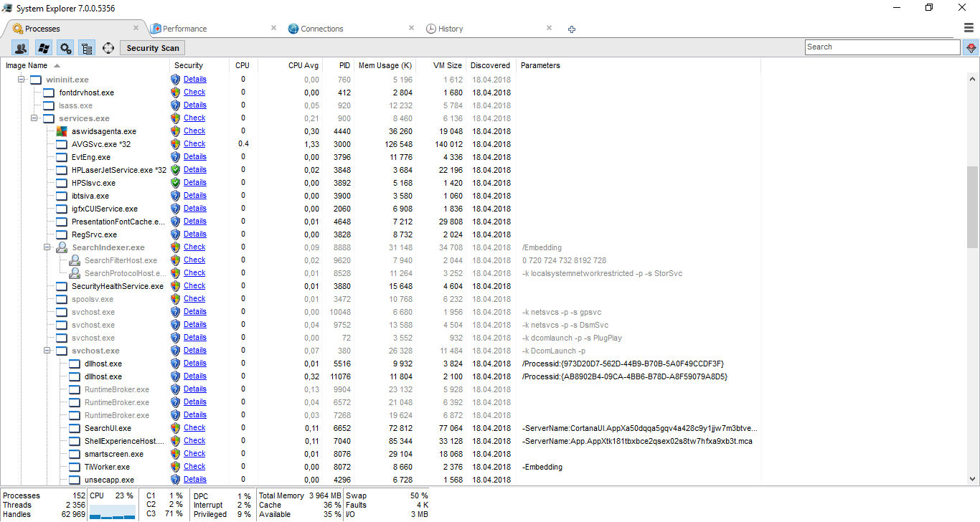Click the Processes count in status bar
Image resolution: width=980 pixels, height=522 pixels.
[43, 495]
